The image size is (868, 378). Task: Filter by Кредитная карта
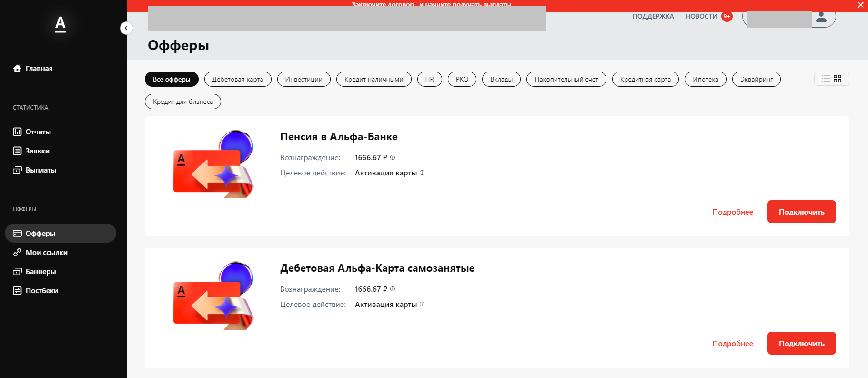(646, 79)
